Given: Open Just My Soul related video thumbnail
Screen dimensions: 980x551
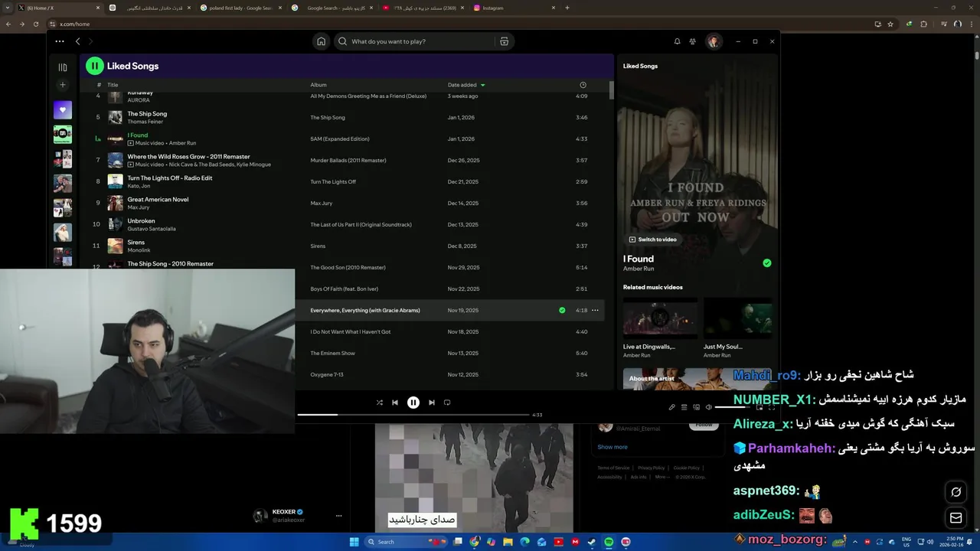Looking at the screenshot, I should (738, 318).
